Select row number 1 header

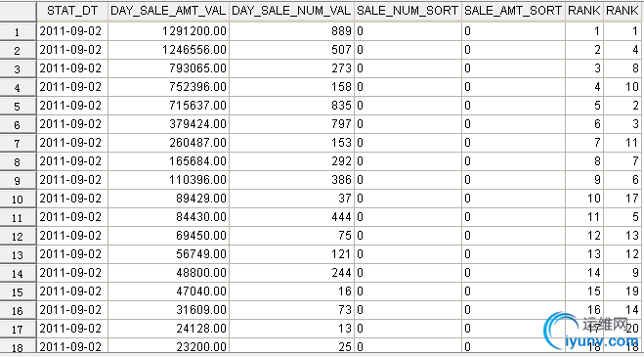pyautogui.click(x=18, y=31)
